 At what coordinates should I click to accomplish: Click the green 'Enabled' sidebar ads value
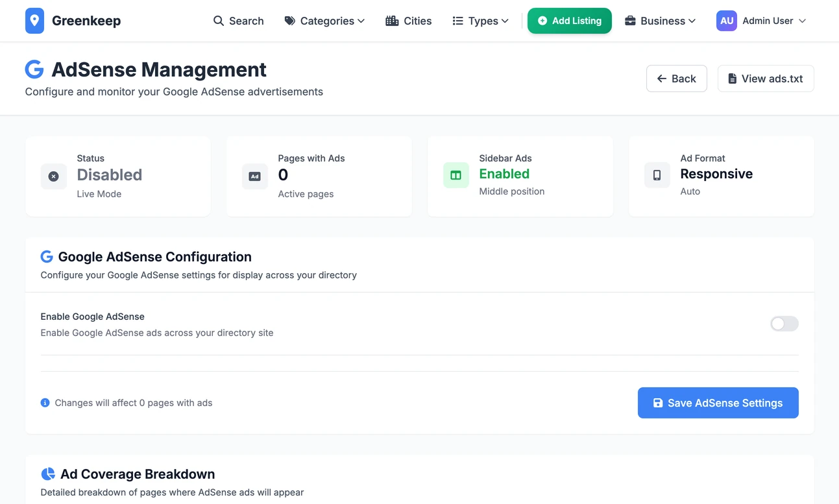pos(504,174)
